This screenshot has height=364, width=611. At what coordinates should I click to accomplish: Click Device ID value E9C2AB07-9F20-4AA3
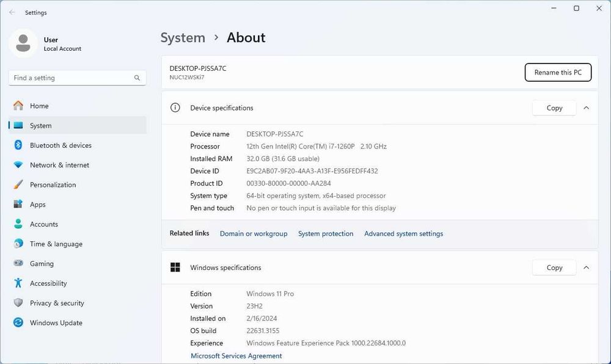pyautogui.click(x=312, y=171)
